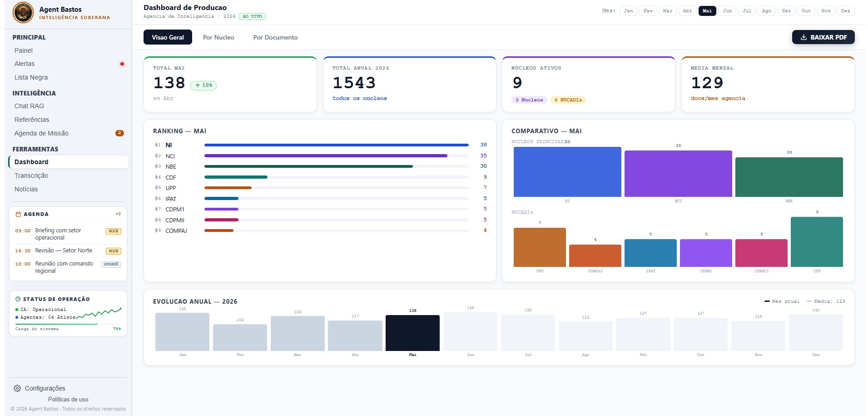Switch to the Visao Geral tab
The height and width of the screenshot is (416, 868).
[x=168, y=37]
